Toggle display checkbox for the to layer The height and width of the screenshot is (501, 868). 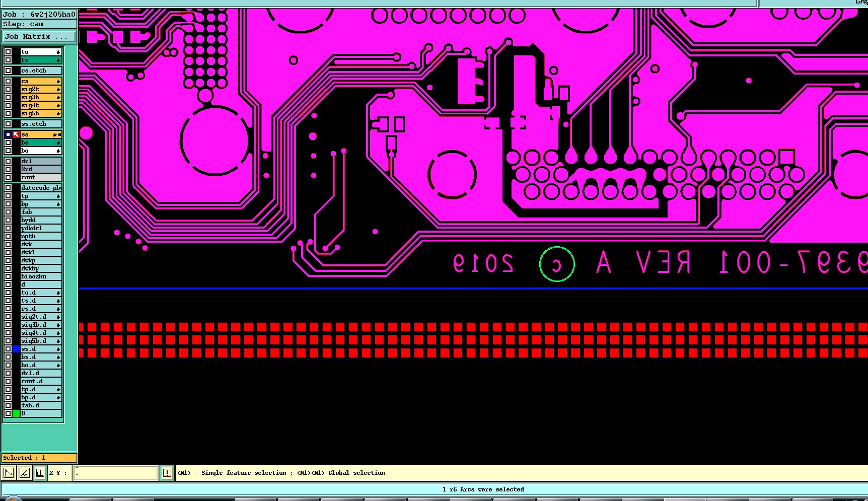[x=8, y=52]
